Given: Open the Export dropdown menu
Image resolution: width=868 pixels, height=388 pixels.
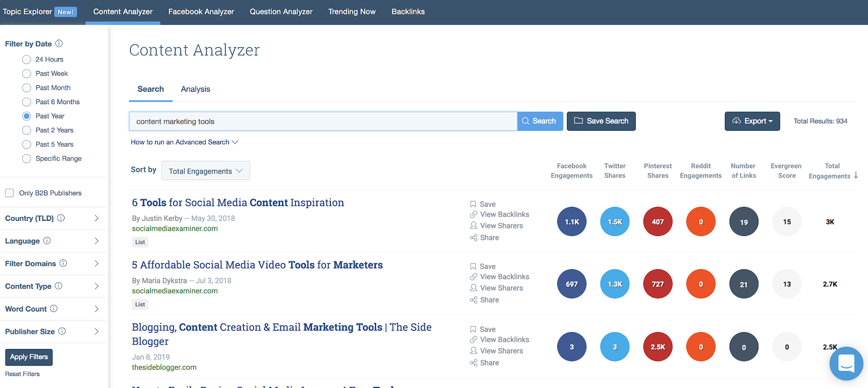Looking at the screenshot, I should point(752,121).
